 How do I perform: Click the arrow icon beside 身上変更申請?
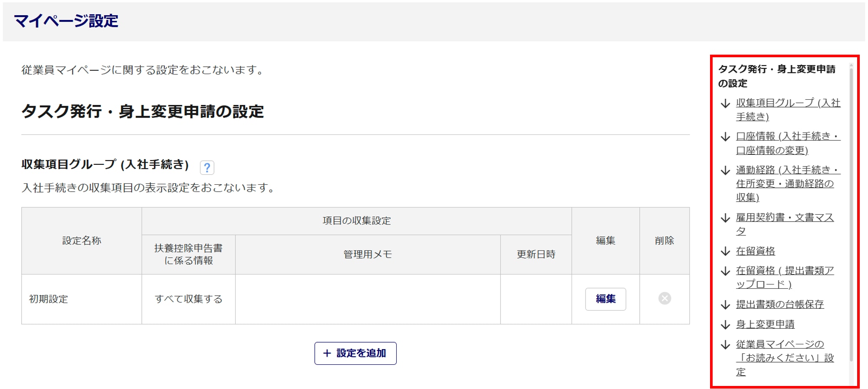pyautogui.click(x=725, y=325)
